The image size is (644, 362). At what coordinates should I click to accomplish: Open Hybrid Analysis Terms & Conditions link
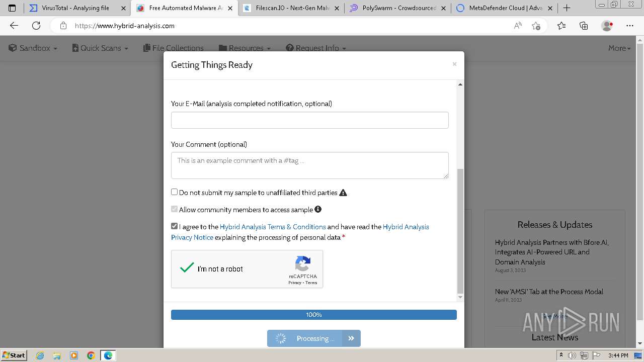click(273, 227)
